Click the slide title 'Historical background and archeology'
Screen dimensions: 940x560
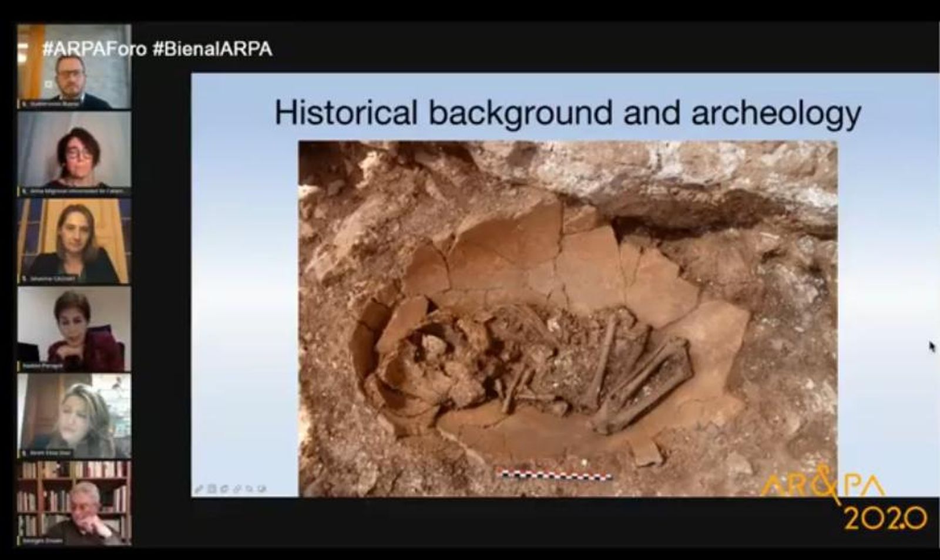click(568, 112)
